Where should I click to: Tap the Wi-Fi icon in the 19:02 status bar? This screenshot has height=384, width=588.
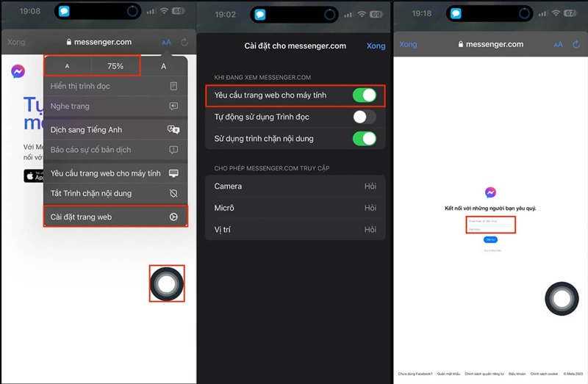[x=362, y=14]
